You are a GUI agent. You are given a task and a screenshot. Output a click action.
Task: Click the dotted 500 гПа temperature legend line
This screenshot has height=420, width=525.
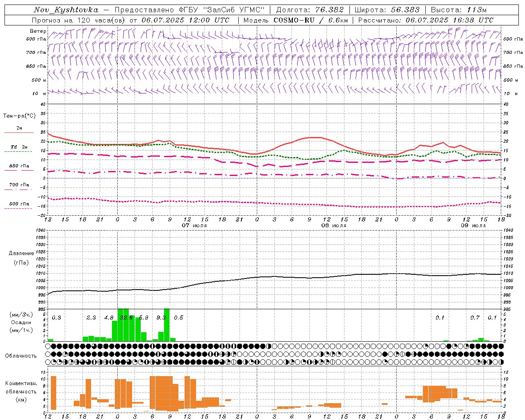click(18, 209)
